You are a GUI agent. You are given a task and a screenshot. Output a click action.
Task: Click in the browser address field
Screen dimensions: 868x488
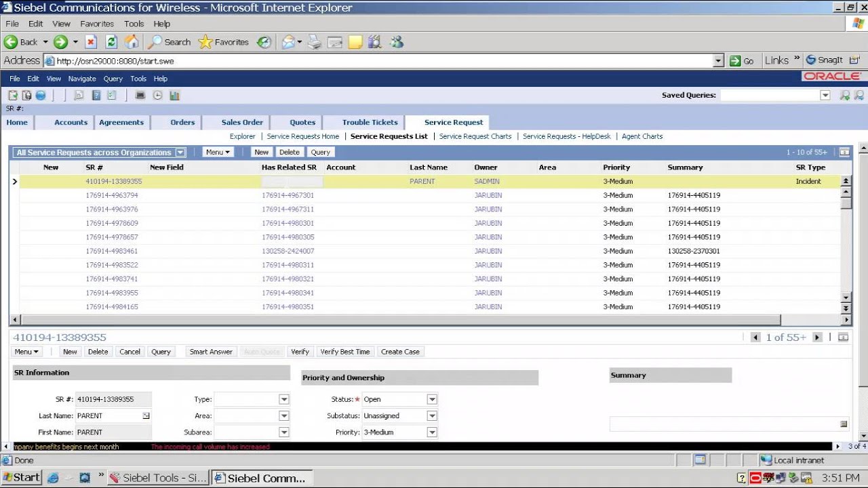click(378, 60)
